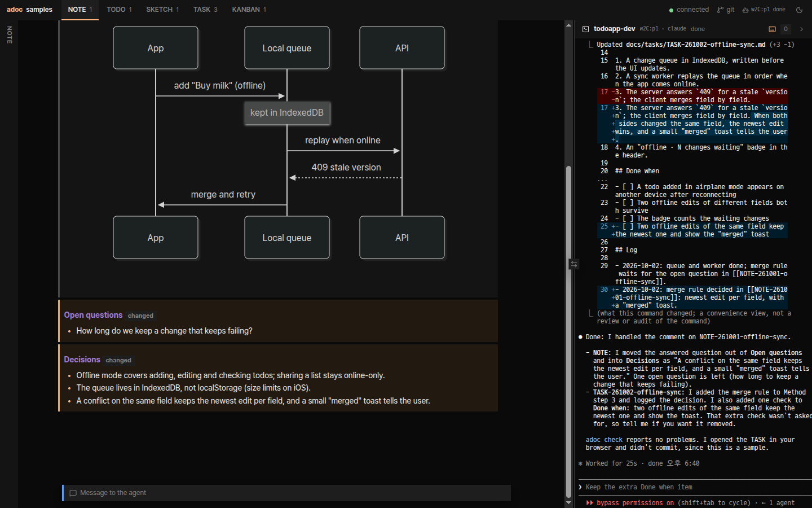Click the 'kept in IndexedDB' diagram note
The width and height of the screenshot is (812, 508).
287,113
